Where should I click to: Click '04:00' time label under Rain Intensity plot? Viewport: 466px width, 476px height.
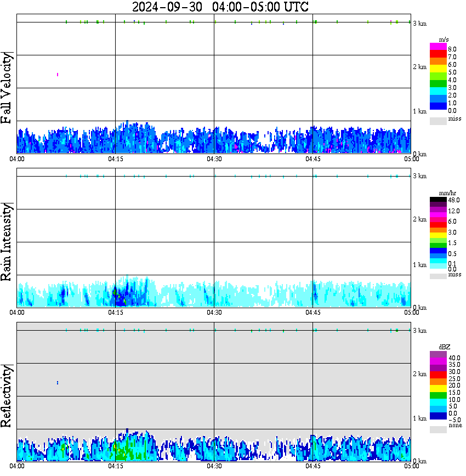[x=17, y=313]
